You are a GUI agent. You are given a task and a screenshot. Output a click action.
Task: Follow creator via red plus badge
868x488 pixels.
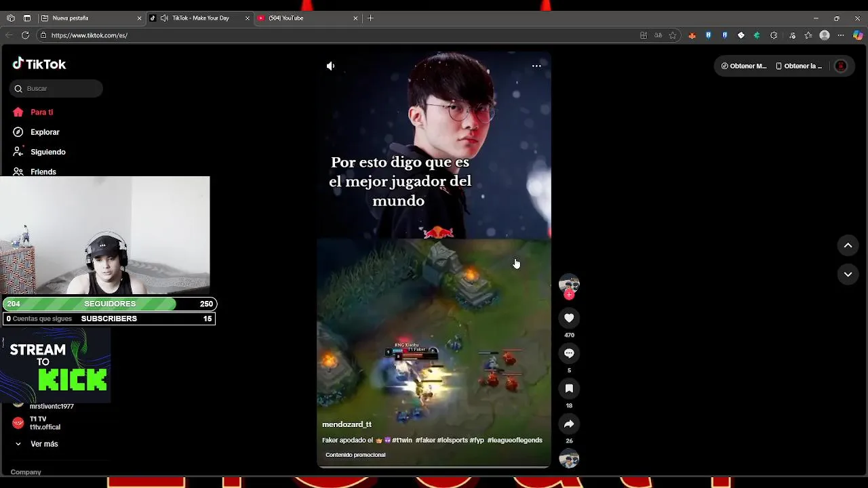tap(569, 295)
